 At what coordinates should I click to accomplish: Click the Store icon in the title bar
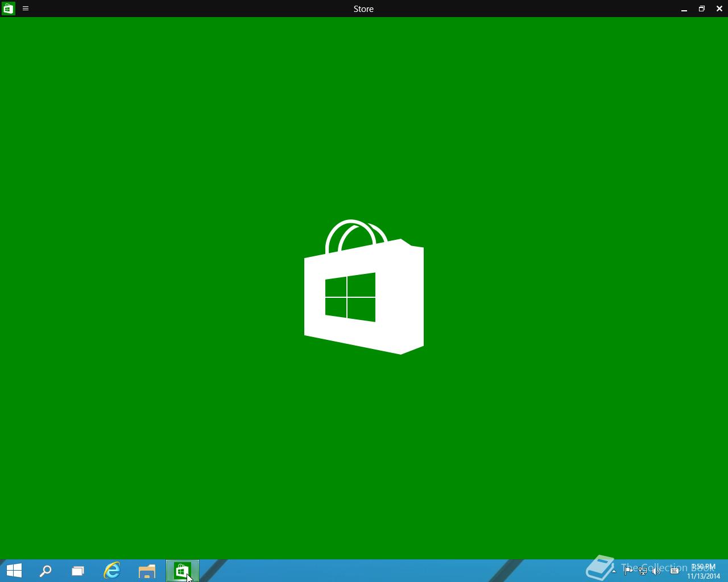[8, 9]
